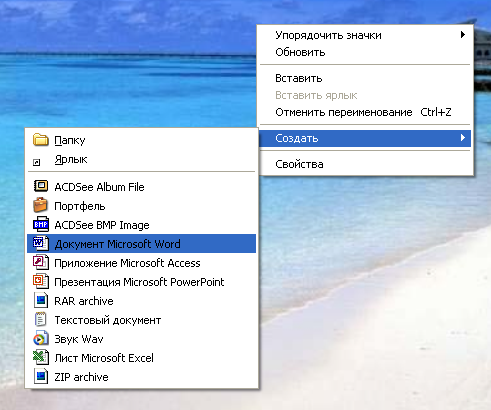
Task: Click the Ctrl+Z shortcut text
Action: [x=436, y=112]
